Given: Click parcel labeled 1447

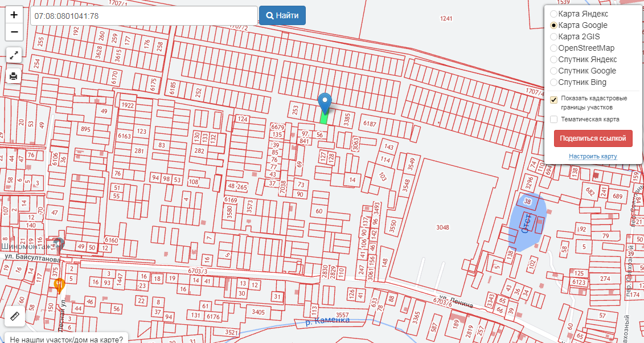Looking at the screenshot, I should click(x=120, y=279).
